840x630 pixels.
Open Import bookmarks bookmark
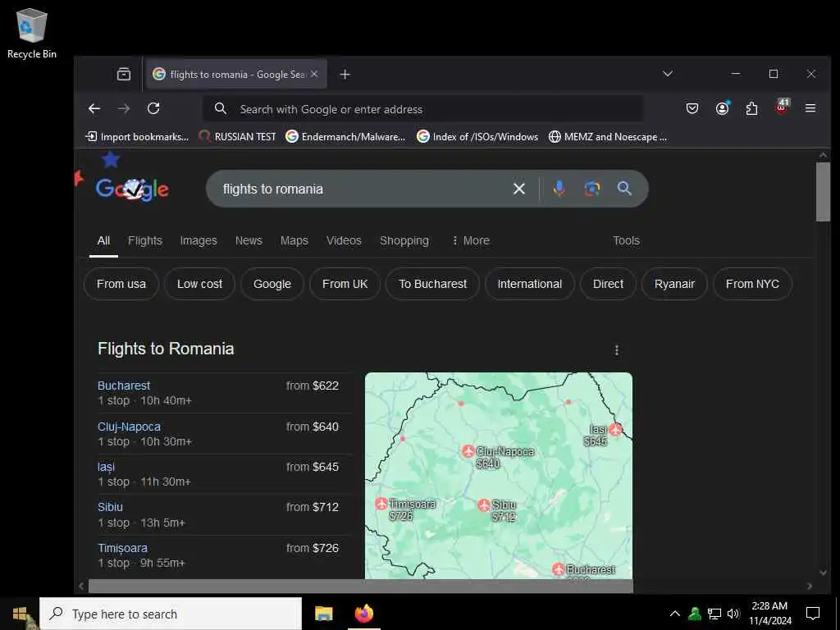coord(137,137)
